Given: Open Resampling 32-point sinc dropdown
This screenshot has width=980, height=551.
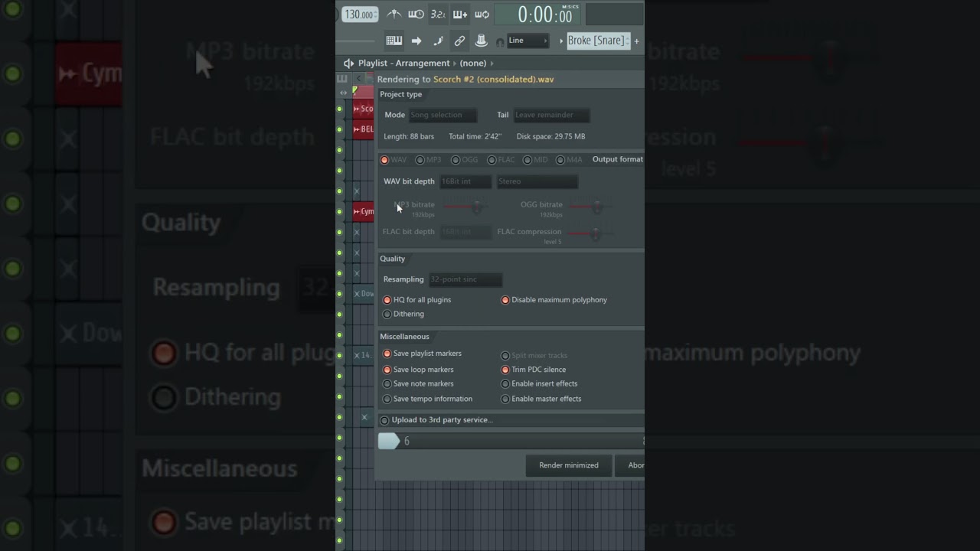Looking at the screenshot, I should 465,280.
